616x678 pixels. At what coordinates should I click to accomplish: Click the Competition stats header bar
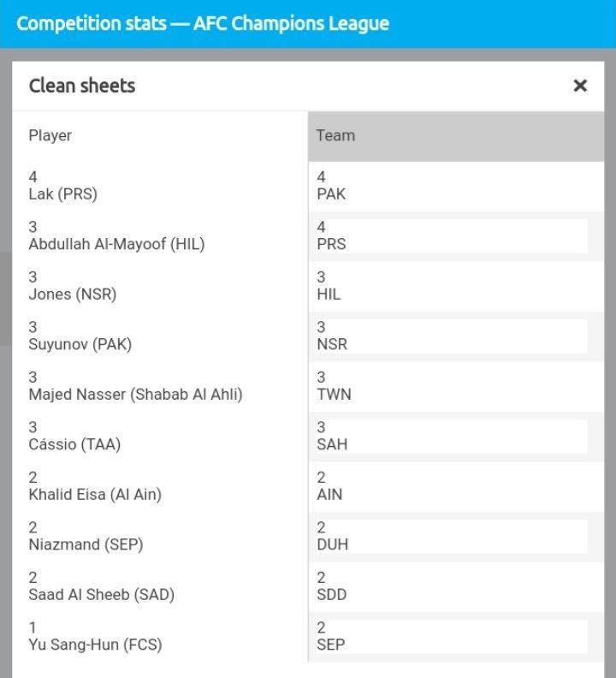pyautogui.click(x=203, y=23)
